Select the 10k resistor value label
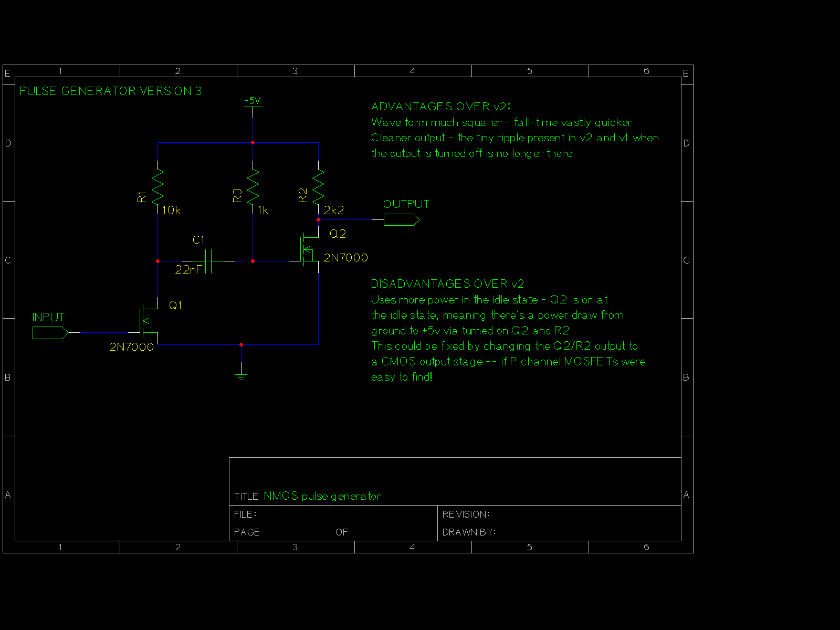This screenshot has width=840, height=630. (x=171, y=211)
